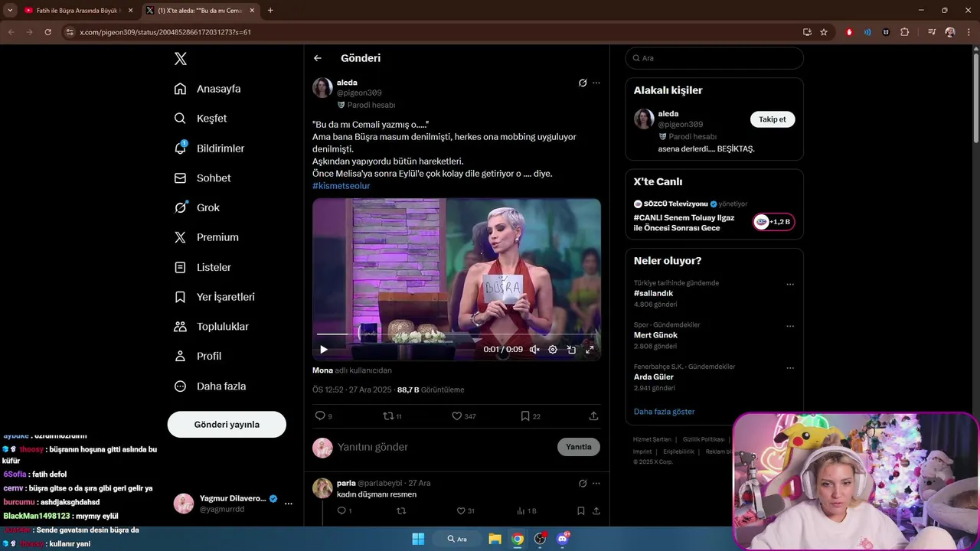The height and width of the screenshot is (551, 980).
Task: Open Hizmet Şartları footer link
Action: point(652,439)
